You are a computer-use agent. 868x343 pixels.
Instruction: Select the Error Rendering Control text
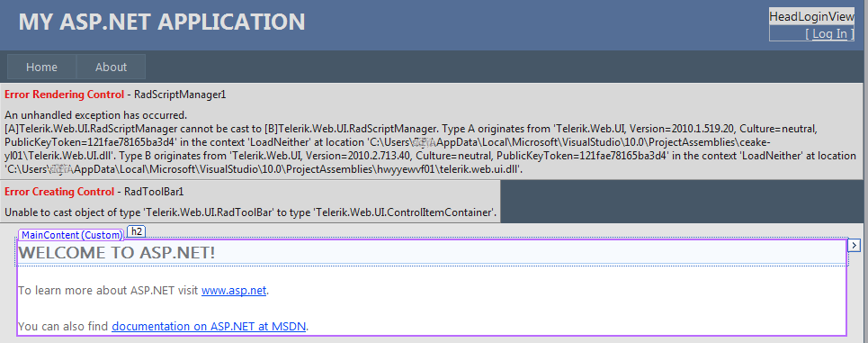tap(64, 95)
